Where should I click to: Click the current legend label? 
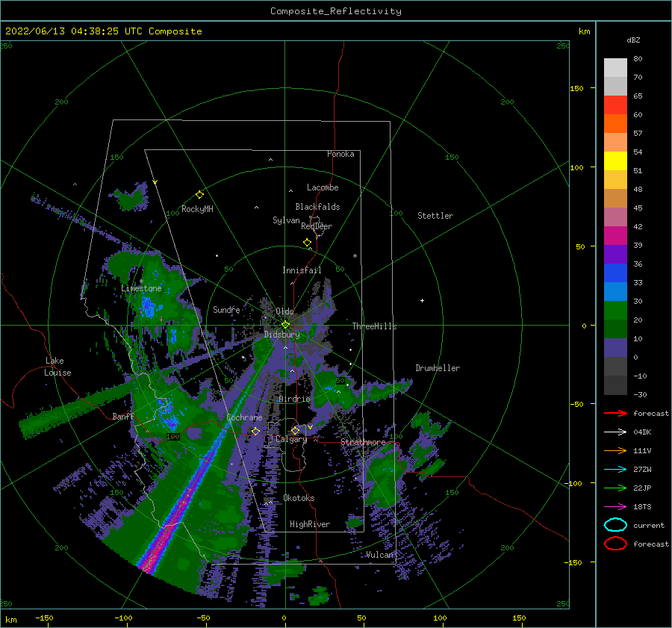(x=648, y=526)
